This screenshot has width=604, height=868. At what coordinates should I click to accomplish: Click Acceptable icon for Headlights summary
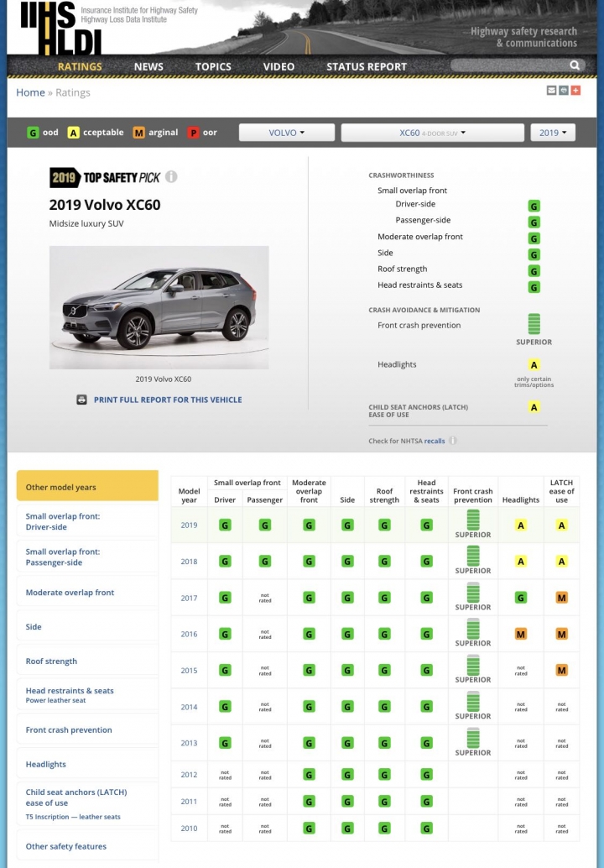[x=534, y=365]
